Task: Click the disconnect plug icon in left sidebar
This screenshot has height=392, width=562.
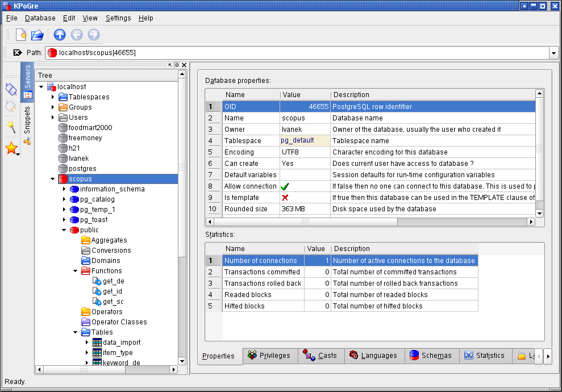Action: pos(11,106)
